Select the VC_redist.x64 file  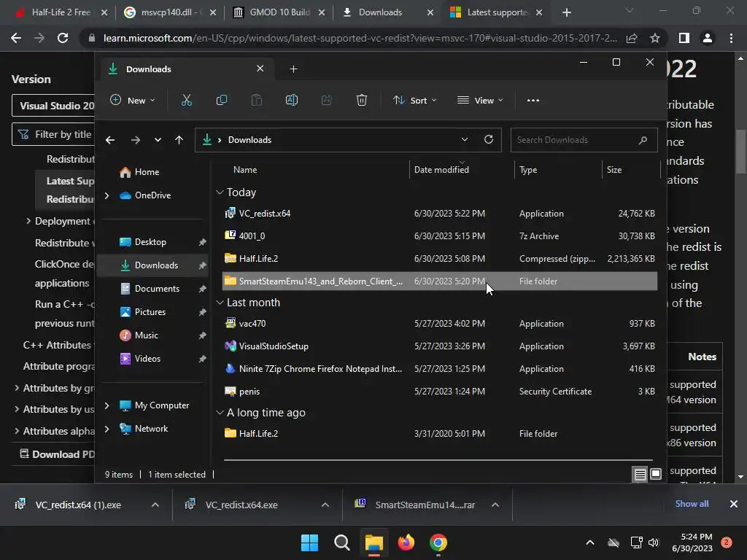click(440, 214)
